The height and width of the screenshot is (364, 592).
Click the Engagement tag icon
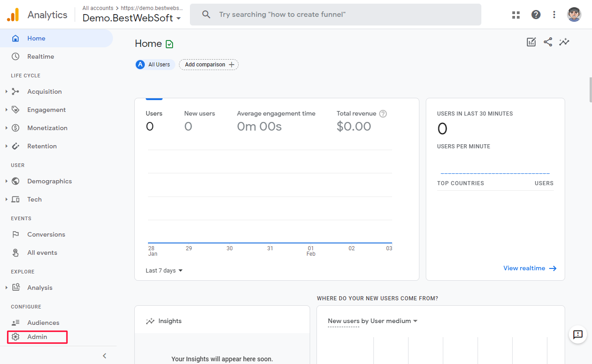15,110
